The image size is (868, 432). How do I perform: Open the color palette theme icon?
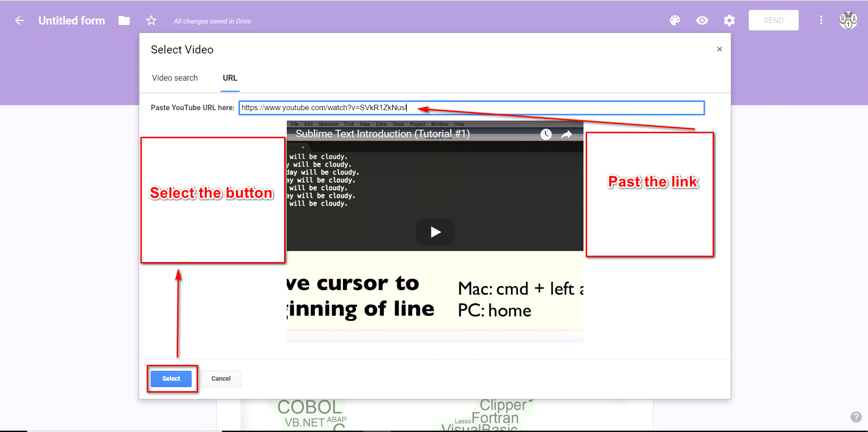click(675, 20)
